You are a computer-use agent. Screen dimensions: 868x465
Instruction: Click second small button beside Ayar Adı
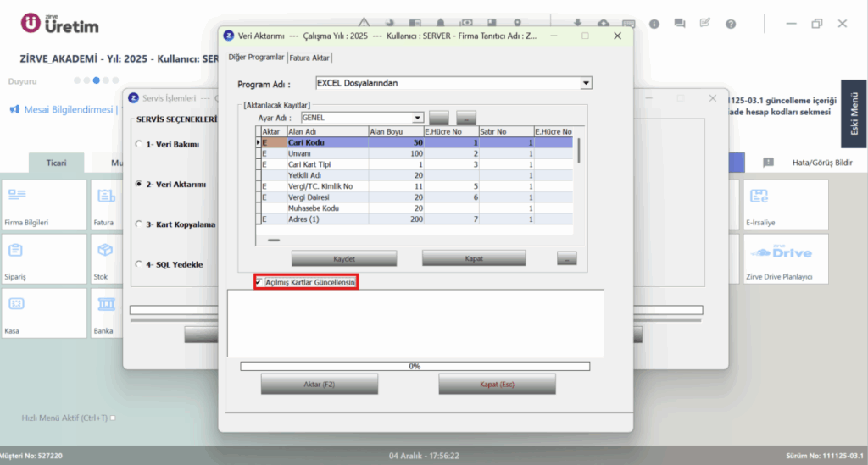pyautogui.click(x=466, y=117)
